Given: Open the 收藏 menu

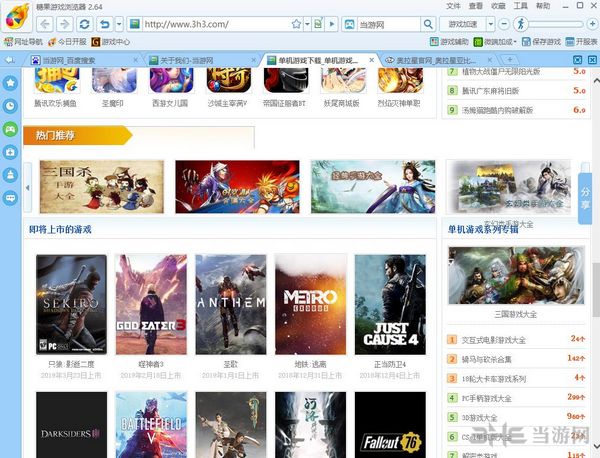Looking at the screenshot, I should pos(498,6).
